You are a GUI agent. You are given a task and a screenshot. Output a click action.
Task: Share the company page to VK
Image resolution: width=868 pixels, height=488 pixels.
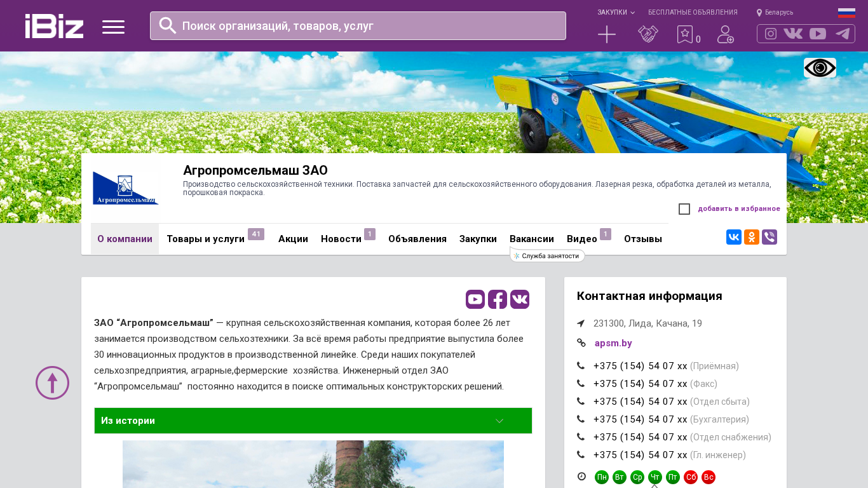(x=734, y=237)
